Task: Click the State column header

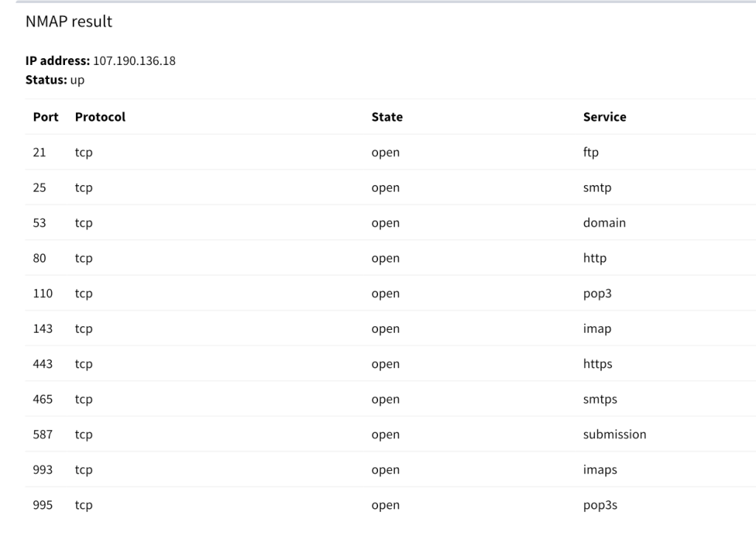Action: point(387,117)
